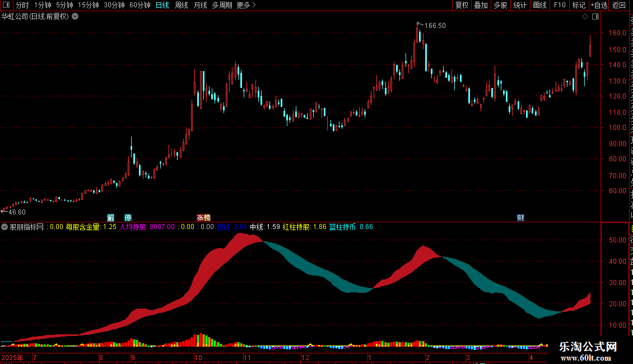633x364 pixels.
Task: Click the 财 financial report marker
Action: click(520, 217)
